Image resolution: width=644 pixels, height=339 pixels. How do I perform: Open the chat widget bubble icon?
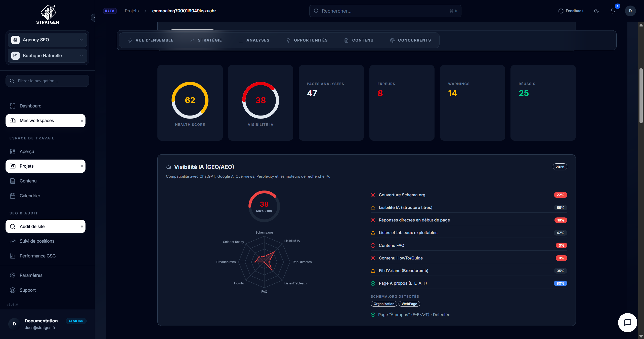tap(627, 322)
